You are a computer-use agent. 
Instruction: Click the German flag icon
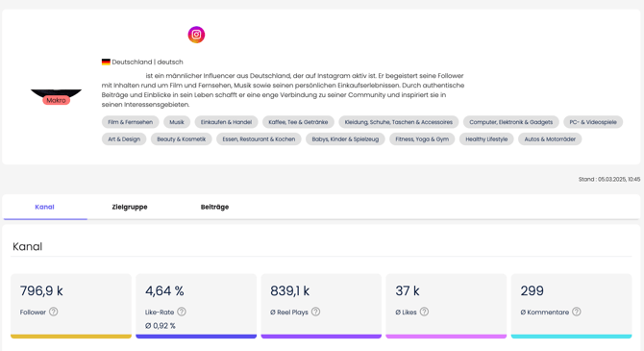[x=106, y=63]
